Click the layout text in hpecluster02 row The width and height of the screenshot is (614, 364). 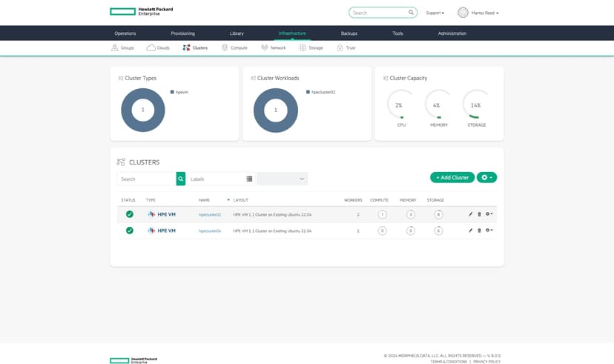coord(272,214)
